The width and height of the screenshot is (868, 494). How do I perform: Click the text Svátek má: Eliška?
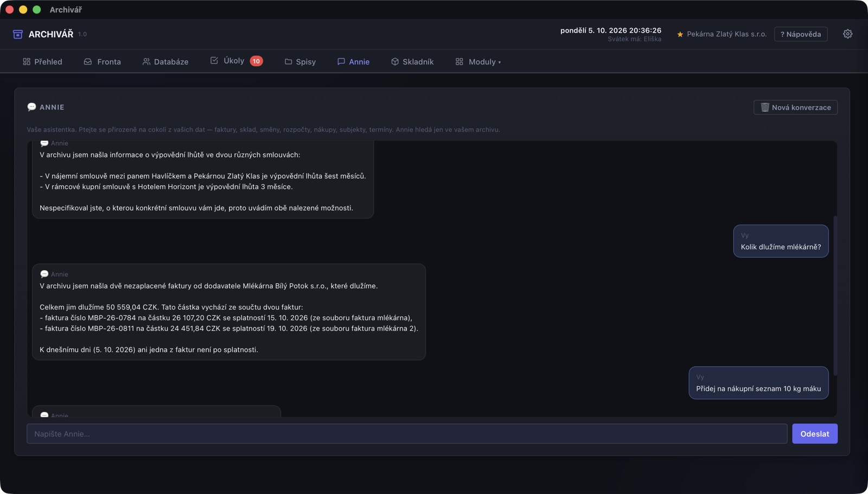tap(634, 39)
